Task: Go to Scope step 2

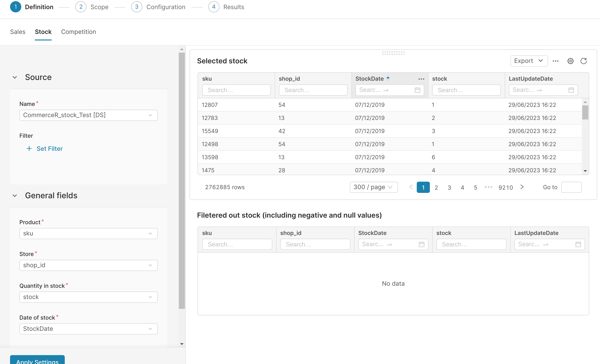Action: pyautogui.click(x=92, y=7)
